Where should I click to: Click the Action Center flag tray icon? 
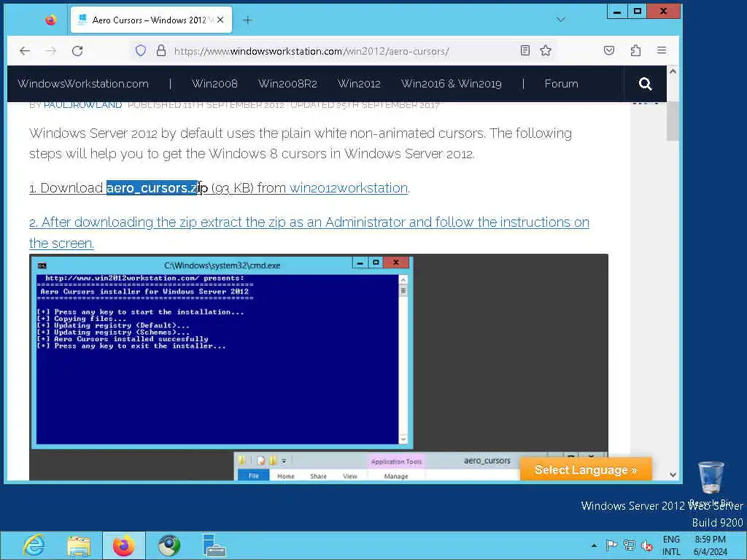pyautogui.click(x=612, y=545)
